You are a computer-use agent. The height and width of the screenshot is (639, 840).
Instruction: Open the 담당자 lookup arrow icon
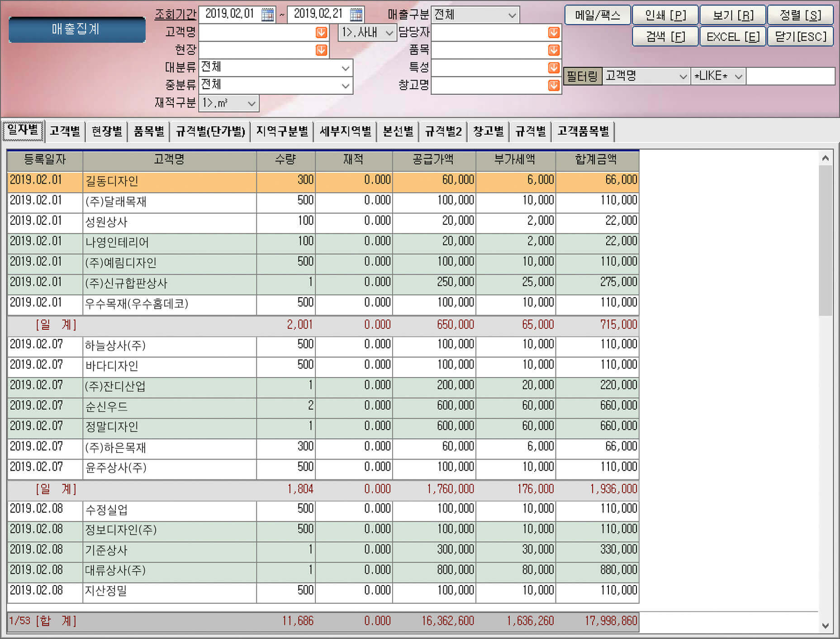coord(554,33)
